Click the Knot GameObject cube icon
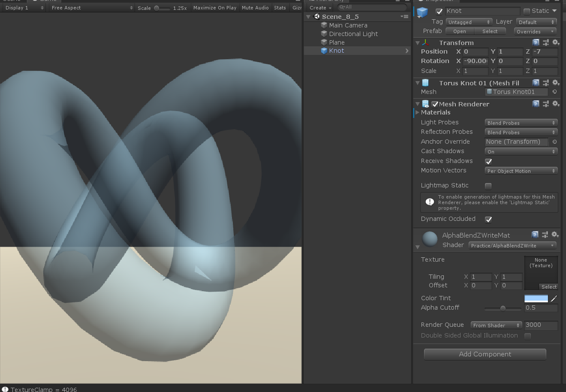The height and width of the screenshot is (392, 566). pyautogui.click(x=422, y=12)
